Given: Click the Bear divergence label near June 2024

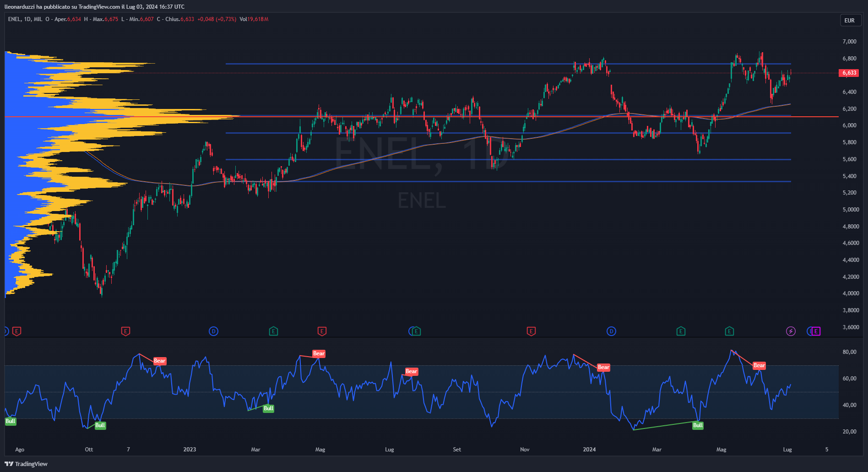Looking at the screenshot, I should click(759, 365).
